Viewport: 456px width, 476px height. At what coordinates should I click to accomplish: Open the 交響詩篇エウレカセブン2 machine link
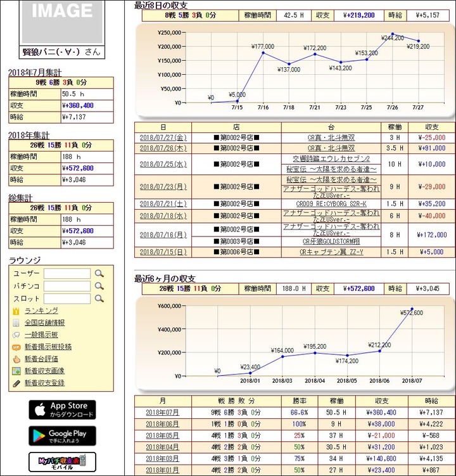point(331,158)
